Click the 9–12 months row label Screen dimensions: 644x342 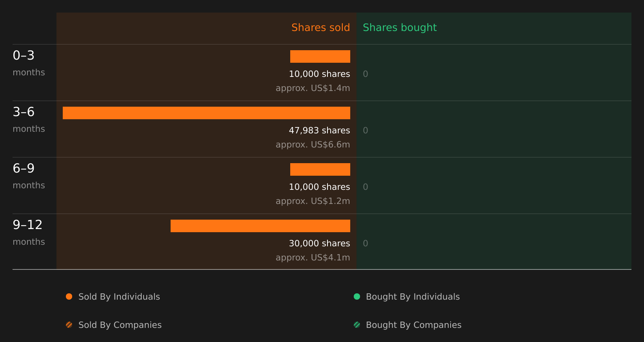[x=29, y=233]
